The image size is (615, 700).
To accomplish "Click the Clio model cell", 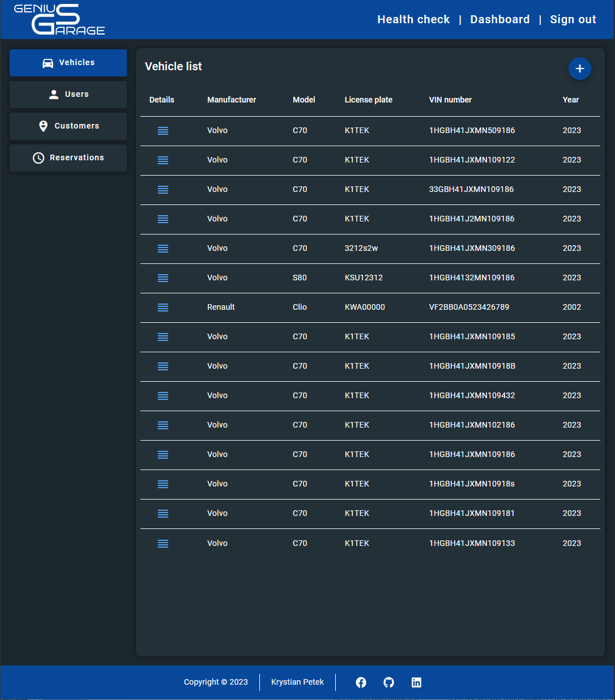I will click(x=300, y=307).
